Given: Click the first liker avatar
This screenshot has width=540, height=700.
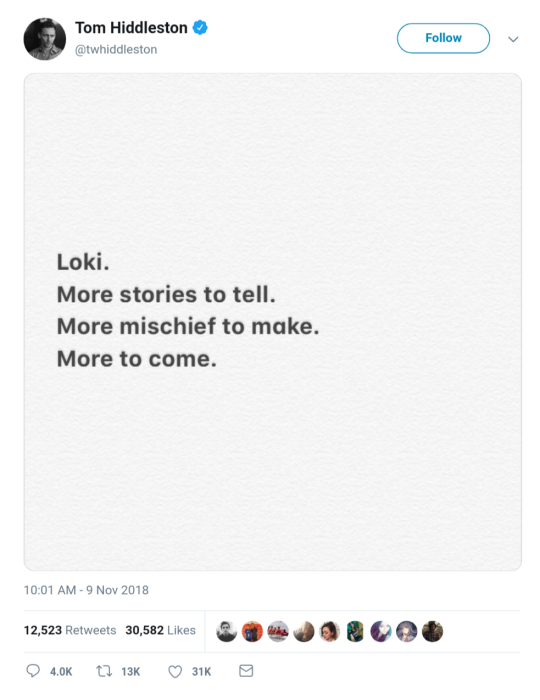Looking at the screenshot, I should pyautogui.click(x=226, y=631).
